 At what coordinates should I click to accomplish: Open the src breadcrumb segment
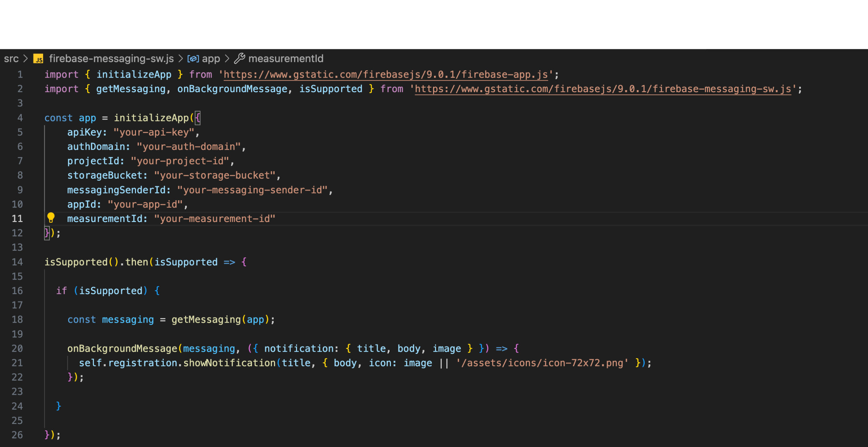pos(11,59)
